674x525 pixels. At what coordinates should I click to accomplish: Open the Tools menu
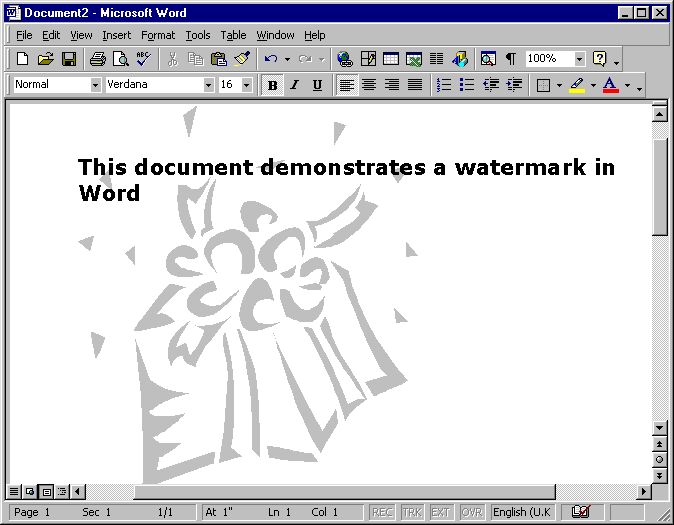point(198,35)
